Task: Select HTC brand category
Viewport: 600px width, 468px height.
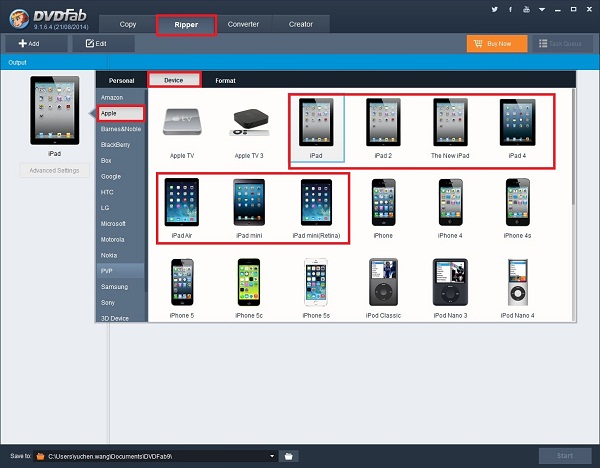Action: (120, 192)
